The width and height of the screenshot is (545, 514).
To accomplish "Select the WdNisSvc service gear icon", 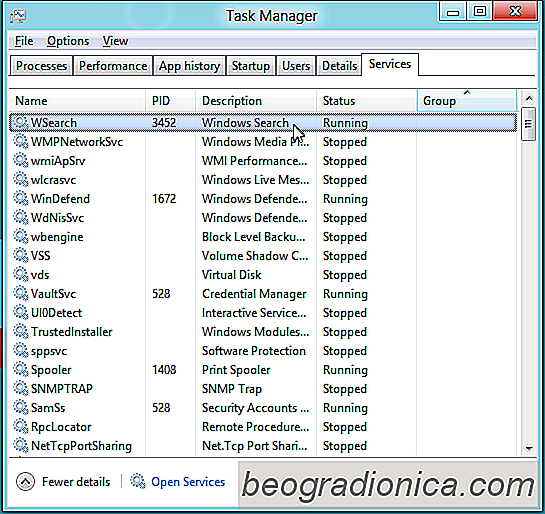I will pyautogui.click(x=21, y=218).
